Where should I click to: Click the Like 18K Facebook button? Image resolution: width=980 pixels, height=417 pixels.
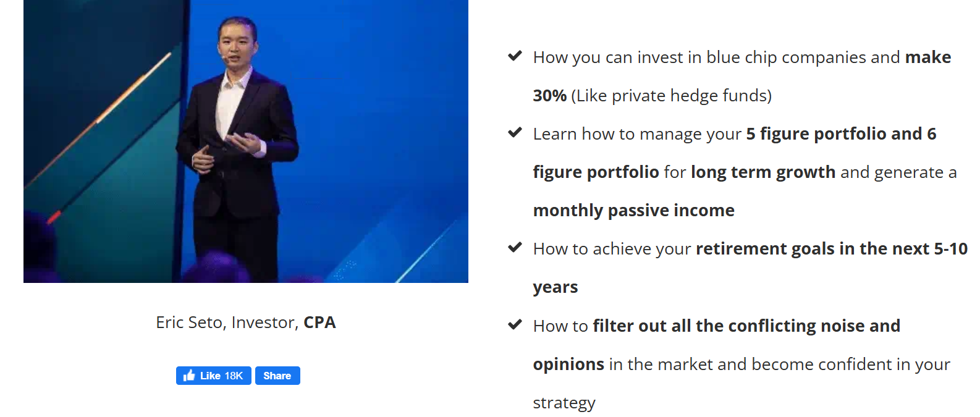pyautogui.click(x=213, y=375)
